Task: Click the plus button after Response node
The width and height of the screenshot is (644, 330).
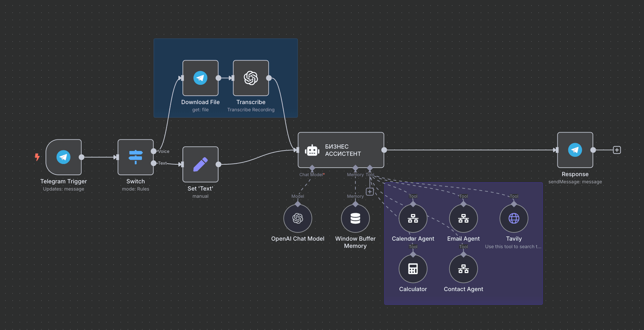Action: pyautogui.click(x=617, y=150)
